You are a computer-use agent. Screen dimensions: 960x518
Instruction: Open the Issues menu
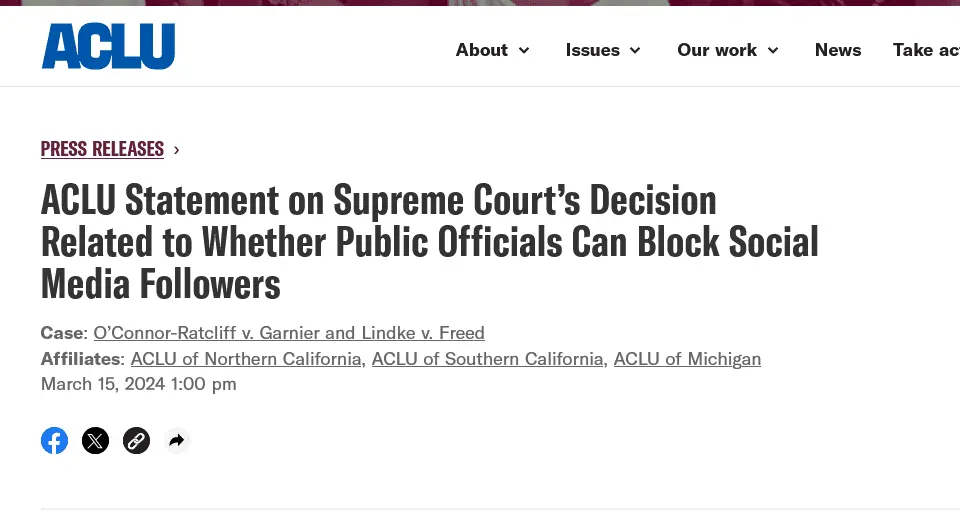tap(592, 50)
